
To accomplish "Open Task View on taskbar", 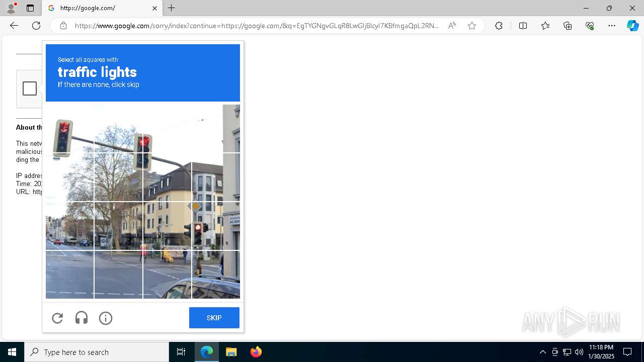I will click(181, 352).
